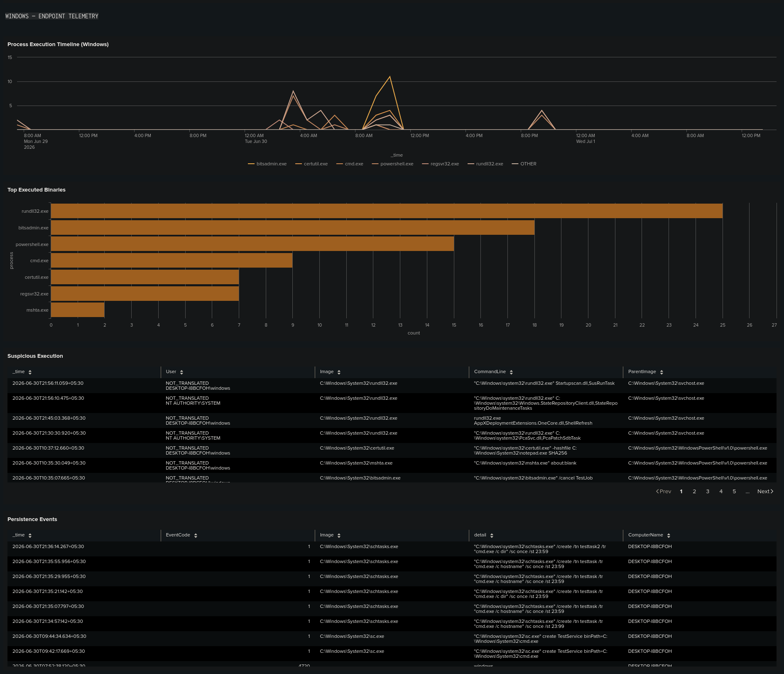Screen dimensions: 784x674
Task: Open the Next page link
Action: pos(765,492)
